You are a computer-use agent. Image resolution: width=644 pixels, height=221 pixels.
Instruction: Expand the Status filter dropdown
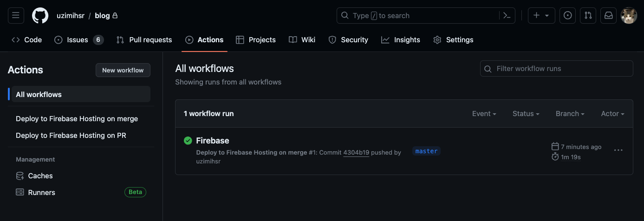click(x=526, y=114)
